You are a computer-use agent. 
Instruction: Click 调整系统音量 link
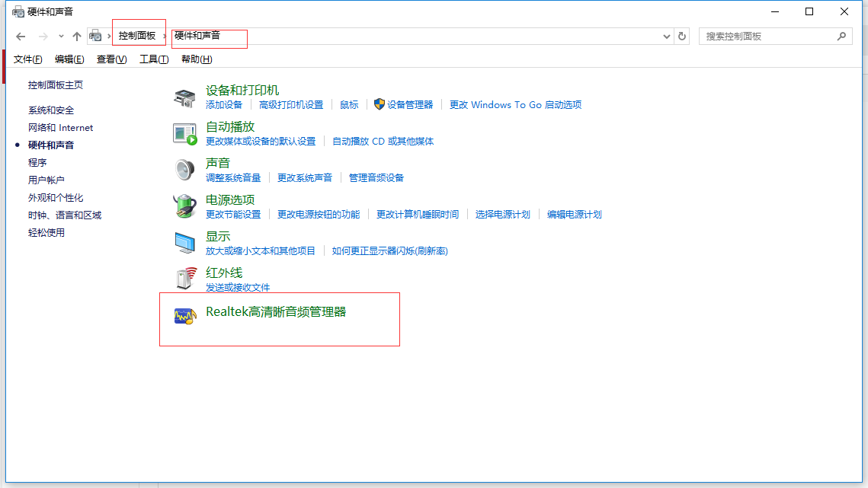pos(233,177)
